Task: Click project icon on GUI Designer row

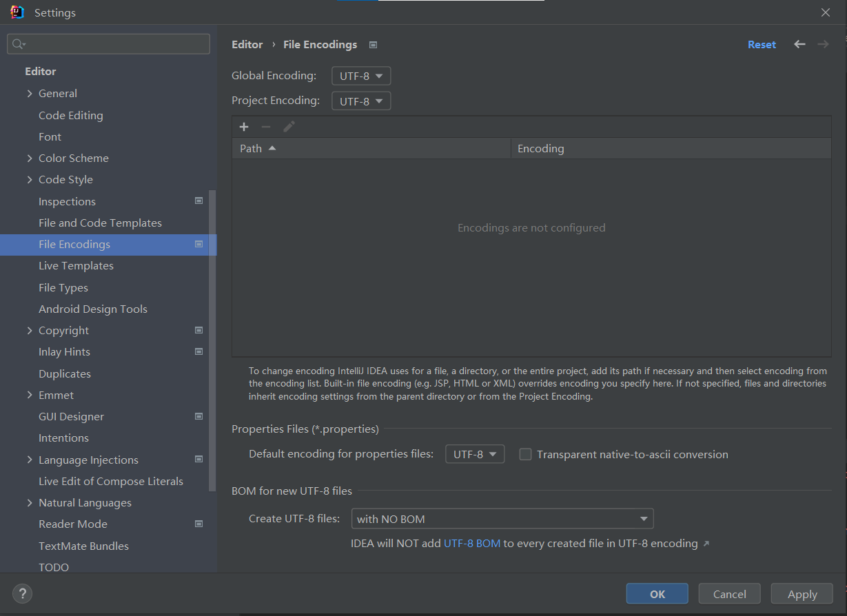Action: click(198, 416)
